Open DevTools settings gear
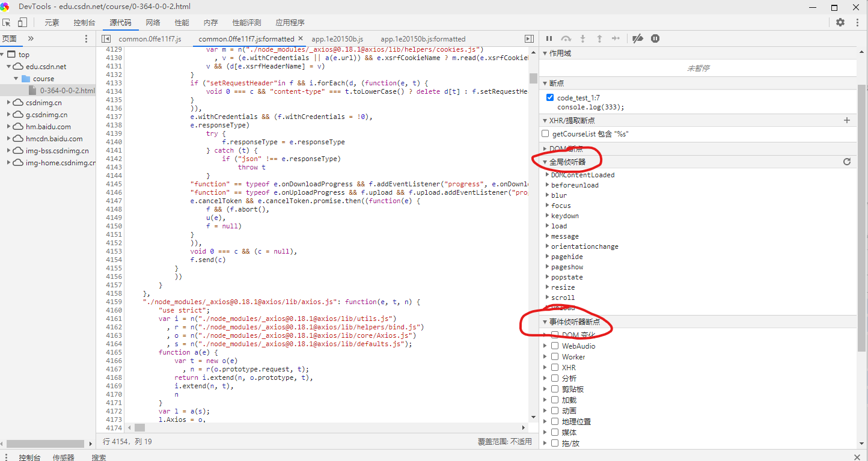This screenshot has width=868, height=461. click(x=840, y=22)
